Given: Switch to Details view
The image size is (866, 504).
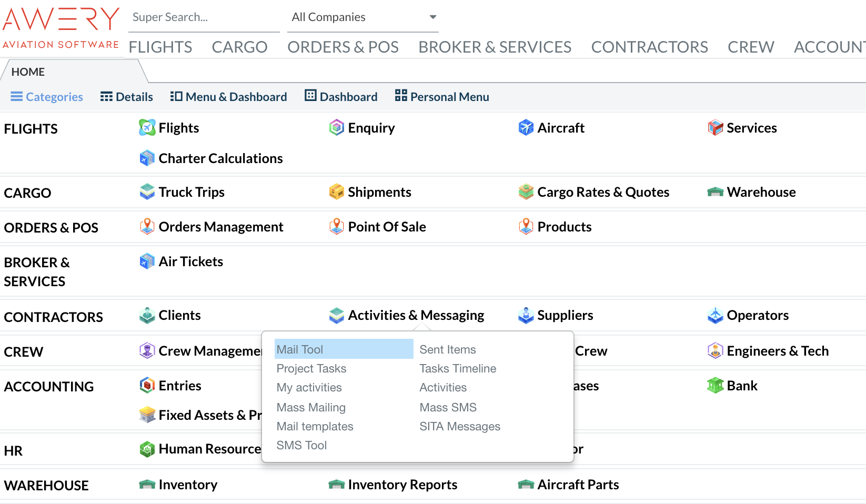Looking at the screenshot, I should tap(127, 97).
